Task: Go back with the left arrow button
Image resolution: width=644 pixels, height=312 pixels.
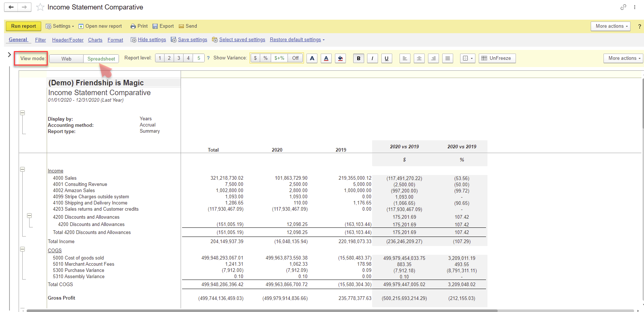Action: [x=11, y=7]
